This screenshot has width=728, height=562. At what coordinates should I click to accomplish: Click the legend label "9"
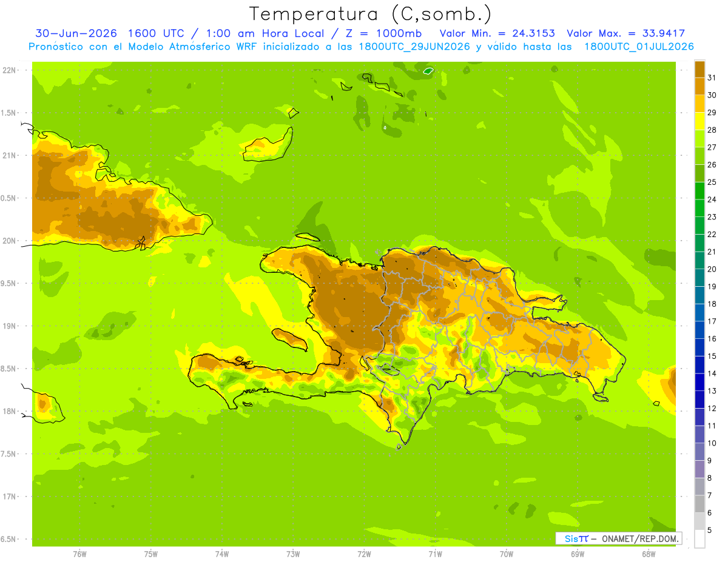[710, 461]
